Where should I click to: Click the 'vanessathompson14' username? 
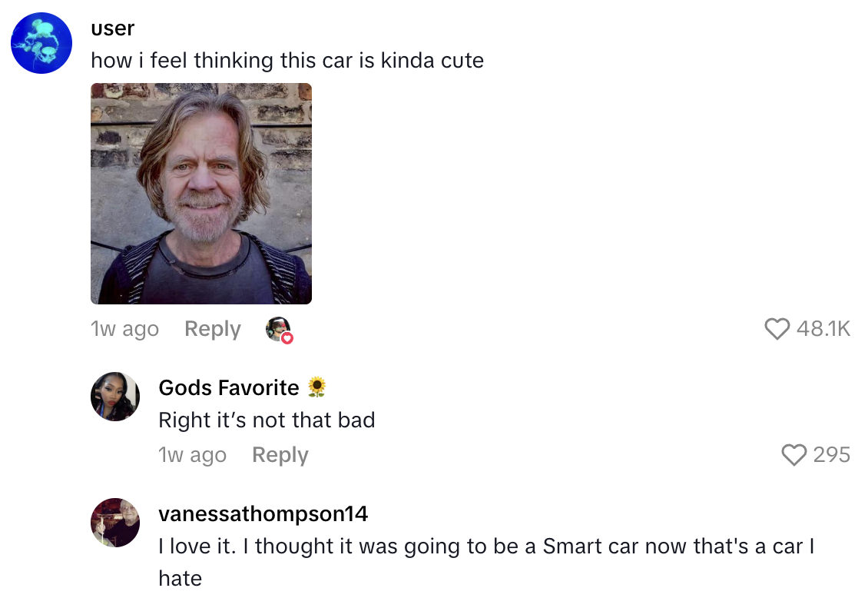(x=263, y=513)
